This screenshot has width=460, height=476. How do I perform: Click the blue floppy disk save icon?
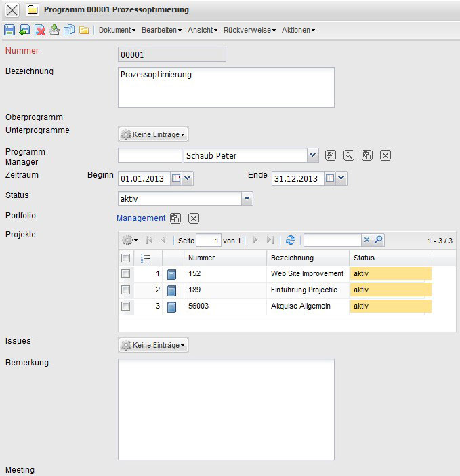click(9, 30)
